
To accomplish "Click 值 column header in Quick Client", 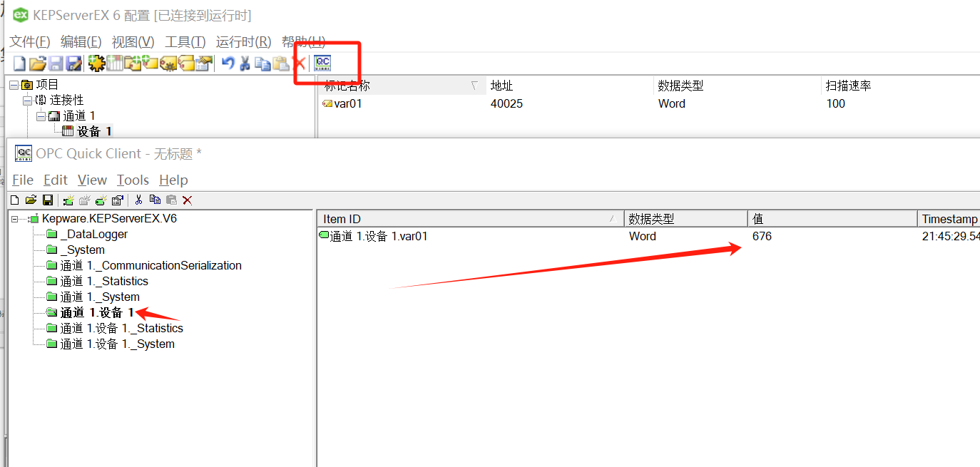I will tap(832, 219).
